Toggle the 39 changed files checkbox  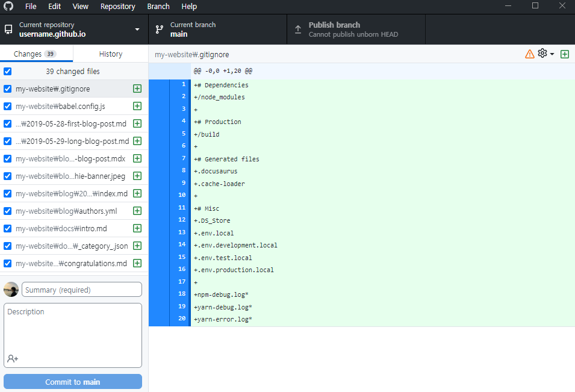(x=7, y=71)
